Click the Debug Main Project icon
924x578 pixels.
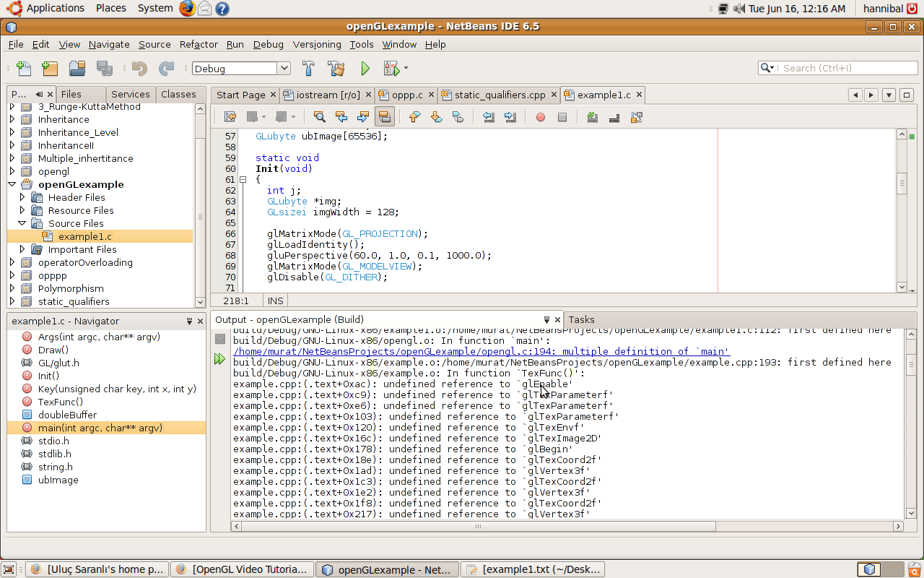[391, 69]
